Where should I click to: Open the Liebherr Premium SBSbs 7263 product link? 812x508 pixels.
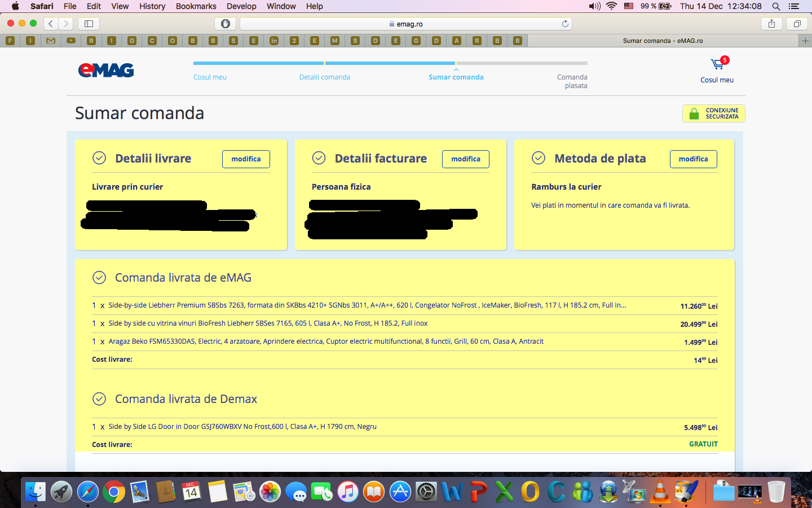(x=367, y=305)
